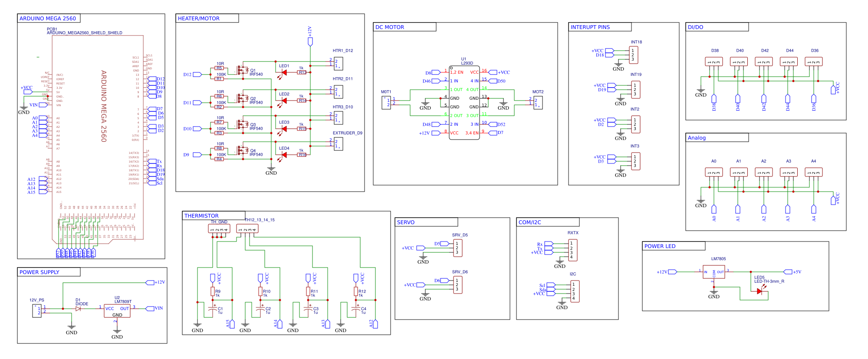Click the ARDUINO MEGA 2560 section title

(48, 18)
